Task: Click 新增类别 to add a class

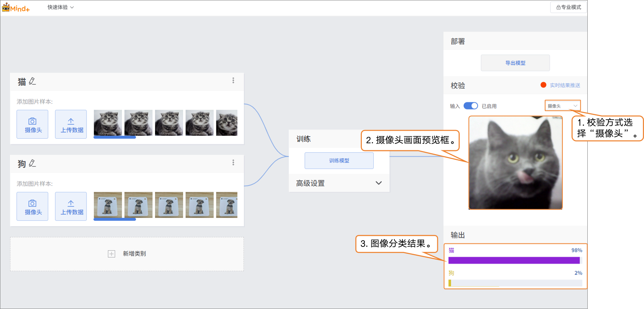Action: (127, 254)
